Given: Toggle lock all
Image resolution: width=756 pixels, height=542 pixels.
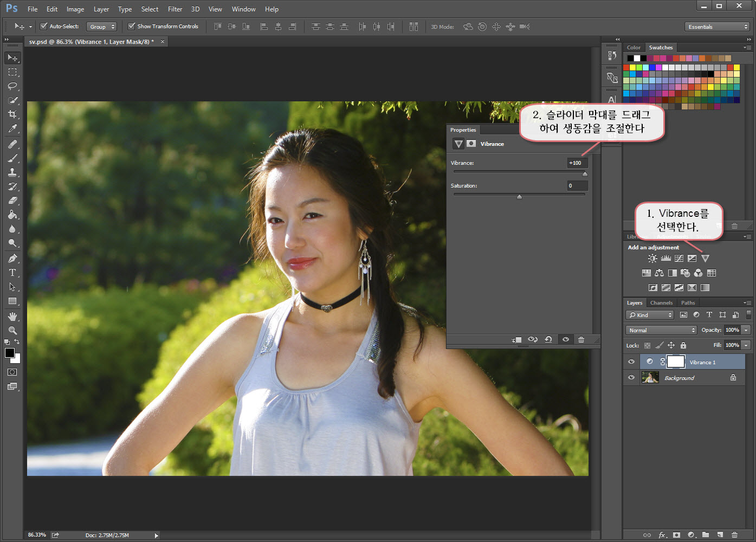Looking at the screenshot, I should point(683,345).
